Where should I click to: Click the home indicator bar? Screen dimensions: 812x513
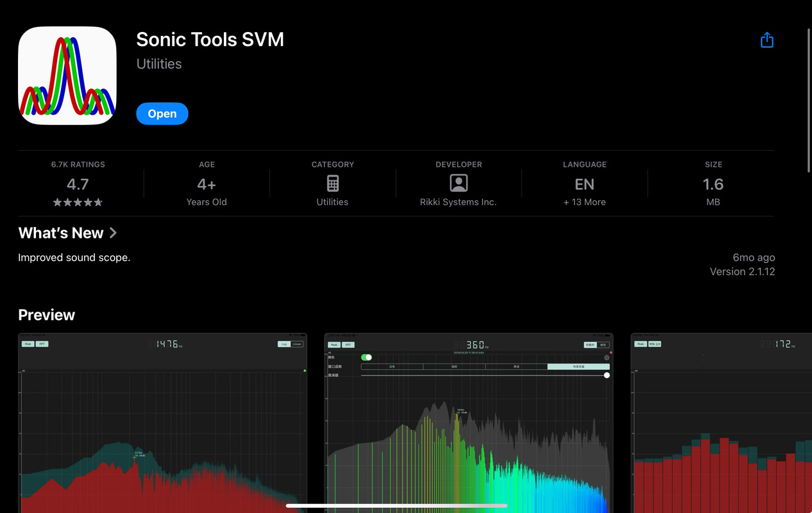tap(396, 506)
